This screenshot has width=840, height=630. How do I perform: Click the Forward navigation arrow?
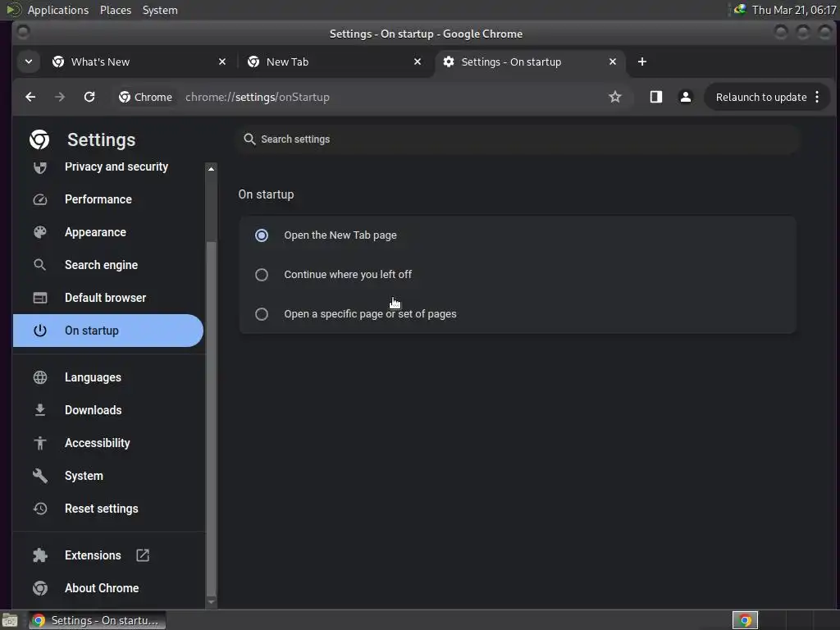tap(60, 97)
